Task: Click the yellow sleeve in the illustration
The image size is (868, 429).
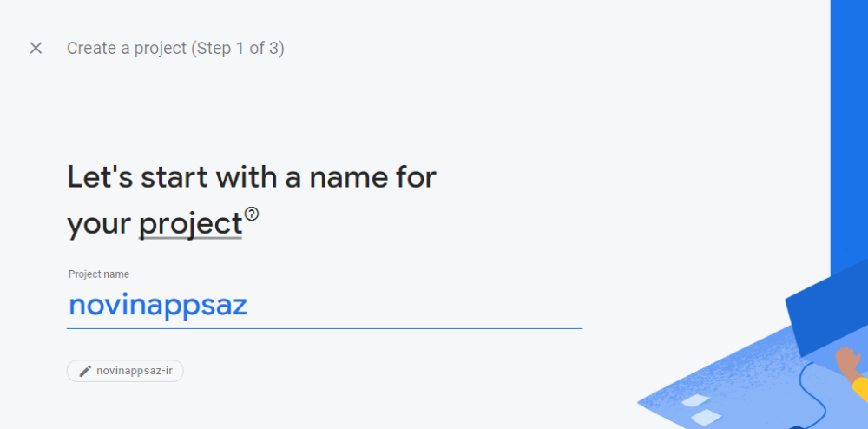Action: (861, 387)
